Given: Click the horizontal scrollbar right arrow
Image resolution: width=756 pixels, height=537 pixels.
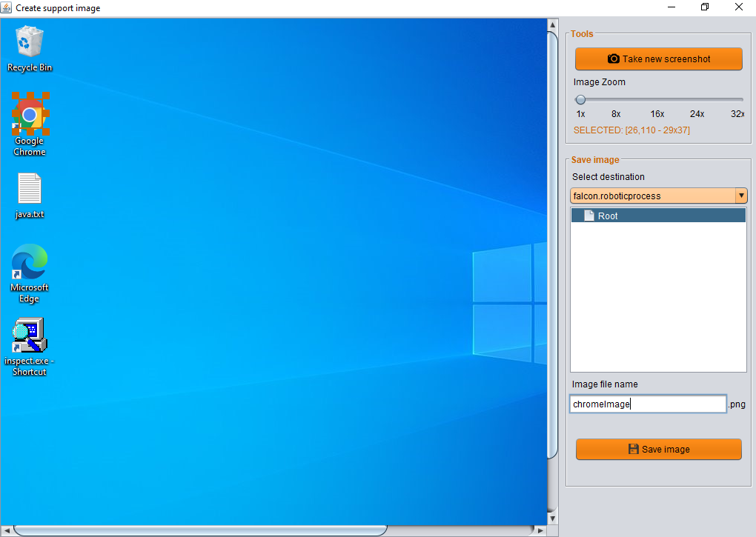Looking at the screenshot, I should (x=540, y=530).
